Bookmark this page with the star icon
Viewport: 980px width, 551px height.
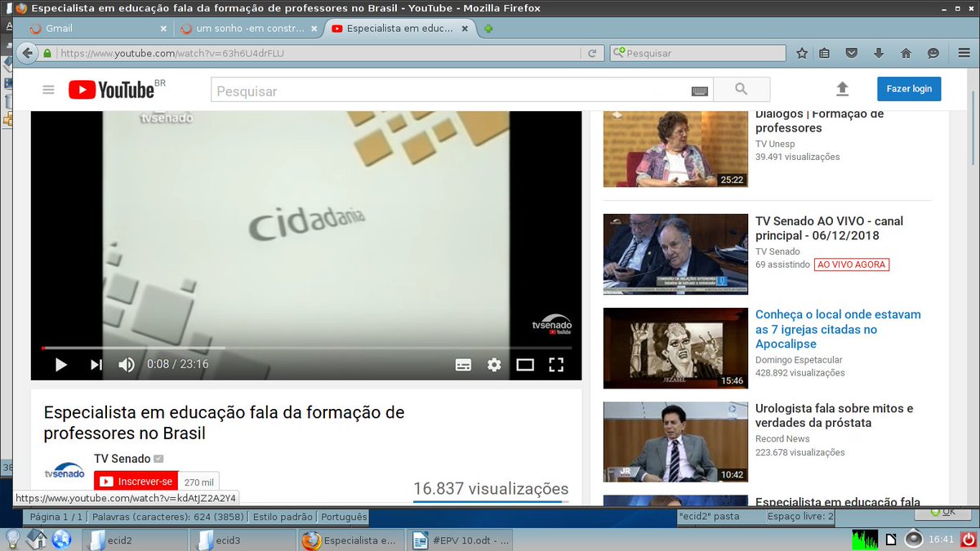tap(802, 53)
